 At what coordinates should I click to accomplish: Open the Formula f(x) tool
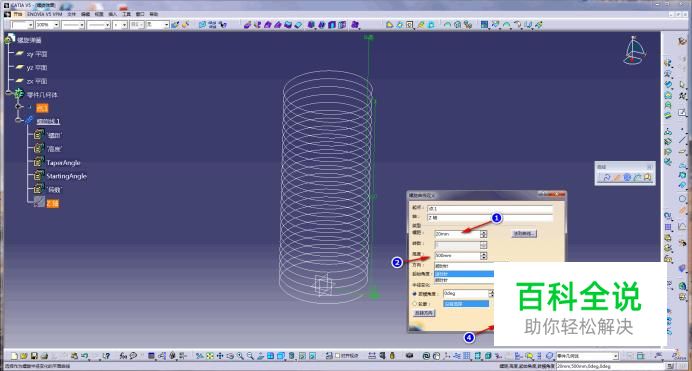point(123,356)
